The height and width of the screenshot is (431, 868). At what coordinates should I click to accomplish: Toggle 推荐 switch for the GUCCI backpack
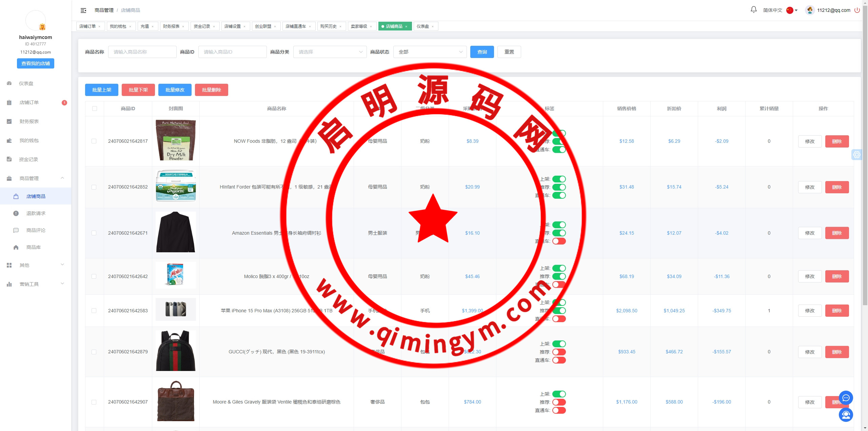[x=559, y=352]
